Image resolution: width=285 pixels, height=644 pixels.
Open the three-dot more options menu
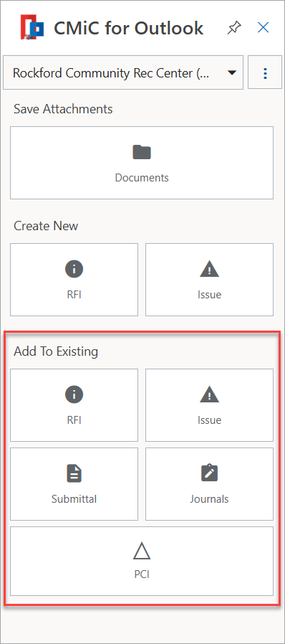265,73
